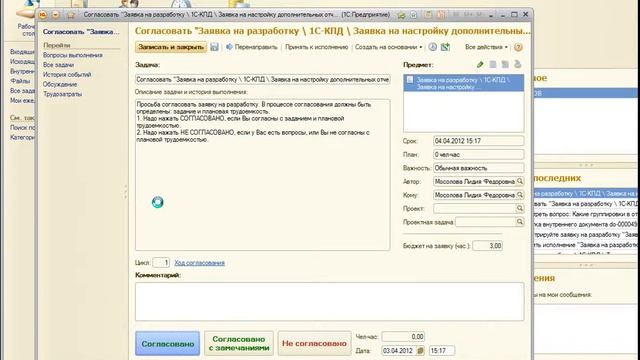Open help with the question mark icon
The height and width of the screenshot is (360, 640).
tap(518, 47)
